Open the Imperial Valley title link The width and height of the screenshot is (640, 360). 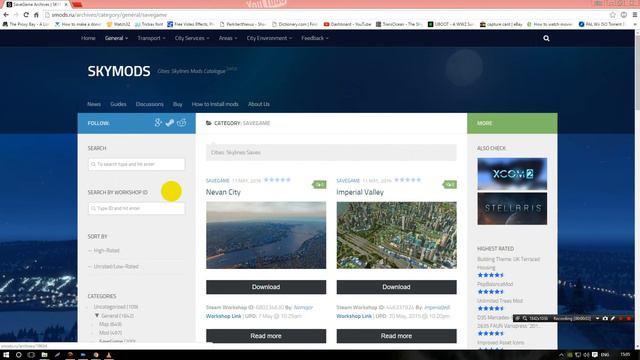tap(360, 192)
